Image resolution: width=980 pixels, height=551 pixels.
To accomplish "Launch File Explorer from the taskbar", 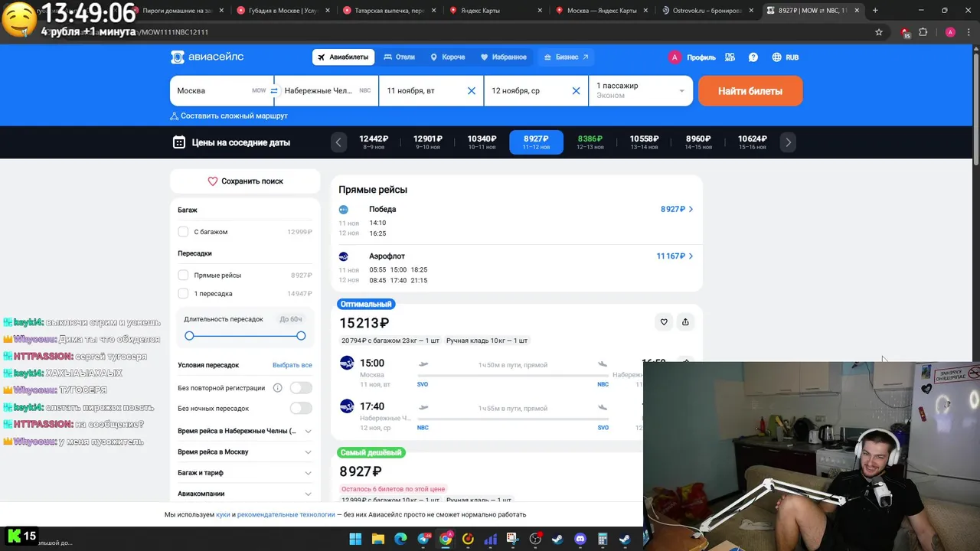I will (x=378, y=539).
